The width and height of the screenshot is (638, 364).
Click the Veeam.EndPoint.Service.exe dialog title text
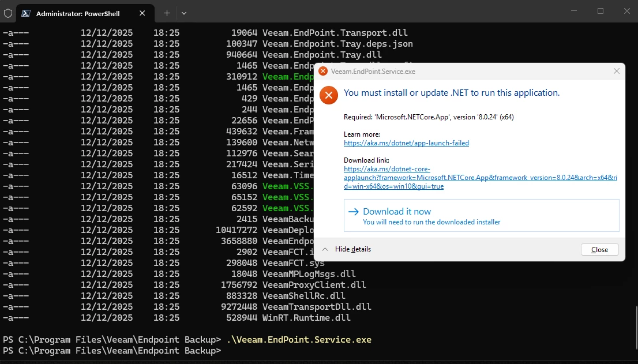pos(373,72)
